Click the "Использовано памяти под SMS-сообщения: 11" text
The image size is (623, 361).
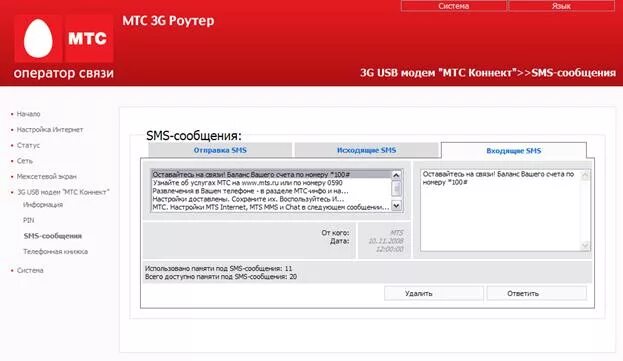pyautogui.click(x=219, y=268)
